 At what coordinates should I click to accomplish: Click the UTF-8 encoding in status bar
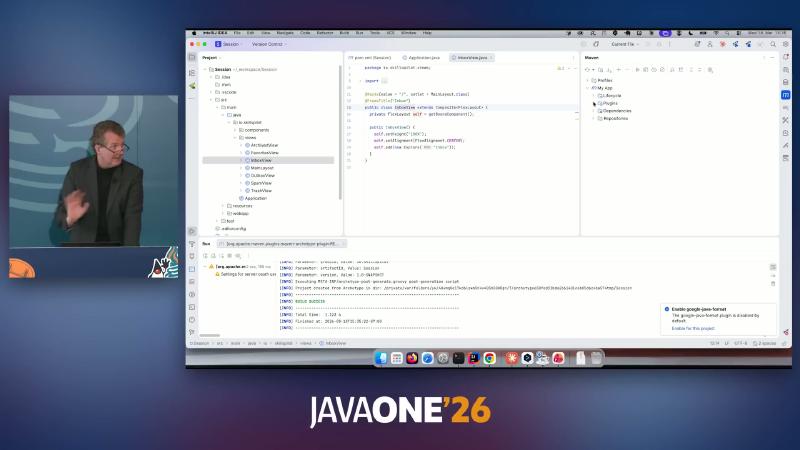click(x=740, y=343)
